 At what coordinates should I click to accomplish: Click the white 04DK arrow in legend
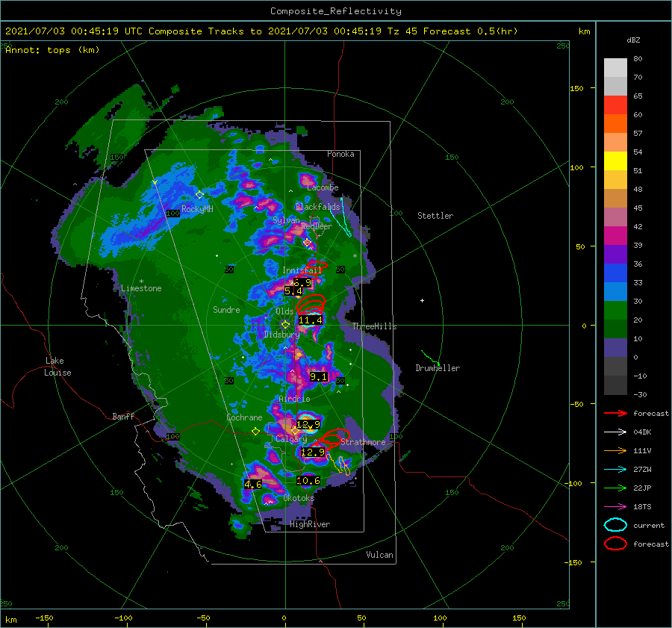point(615,432)
